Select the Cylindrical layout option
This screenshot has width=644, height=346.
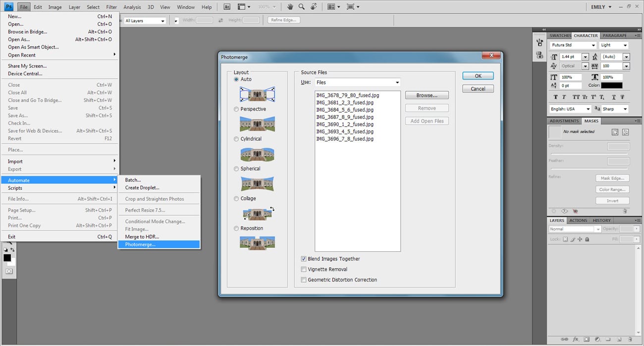tap(236, 139)
